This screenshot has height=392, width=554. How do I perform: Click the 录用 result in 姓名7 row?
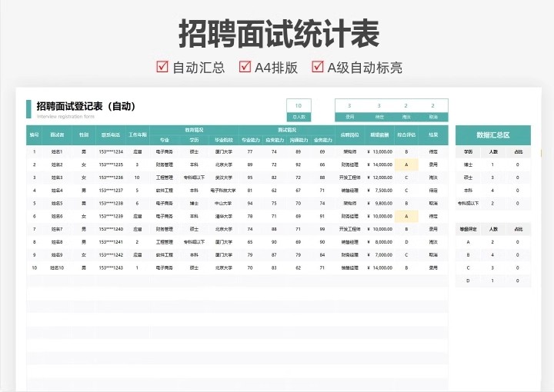433,229
